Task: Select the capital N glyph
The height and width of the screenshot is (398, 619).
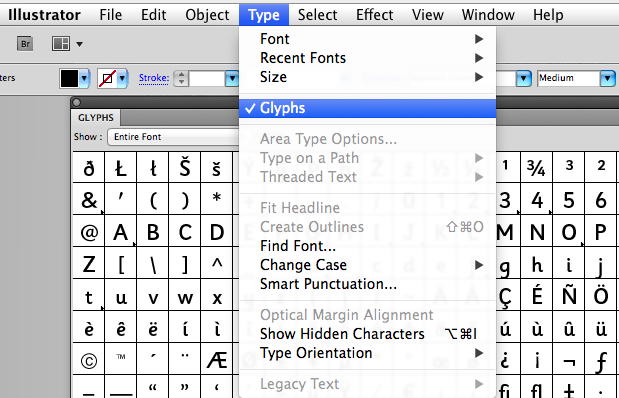Action: pyautogui.click(x=537, y=231)
